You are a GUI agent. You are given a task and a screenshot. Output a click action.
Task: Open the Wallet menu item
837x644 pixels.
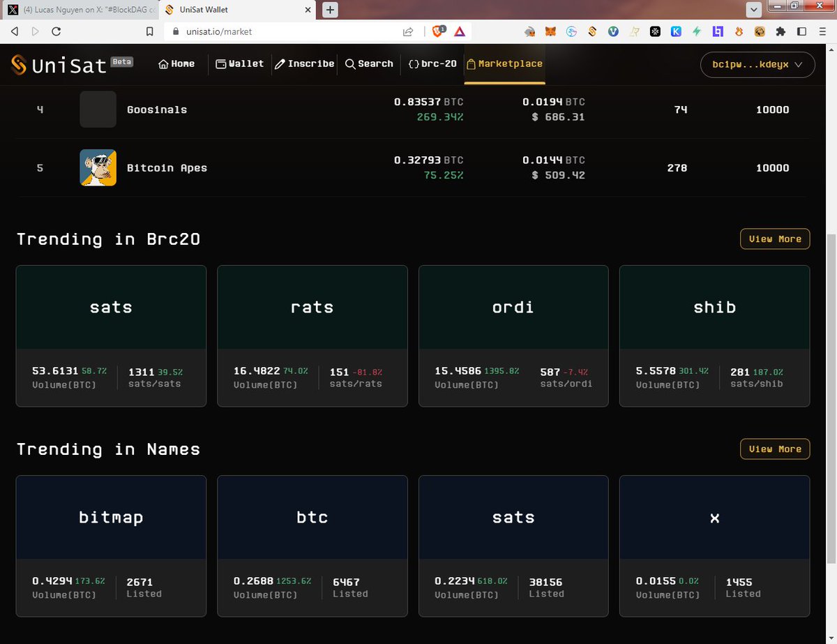(x=240, y=63)
